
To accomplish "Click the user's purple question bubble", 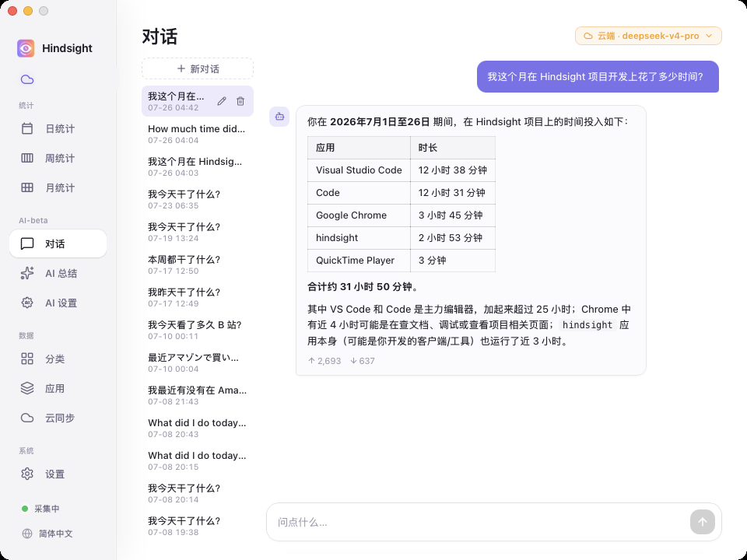I will point(598,77).
